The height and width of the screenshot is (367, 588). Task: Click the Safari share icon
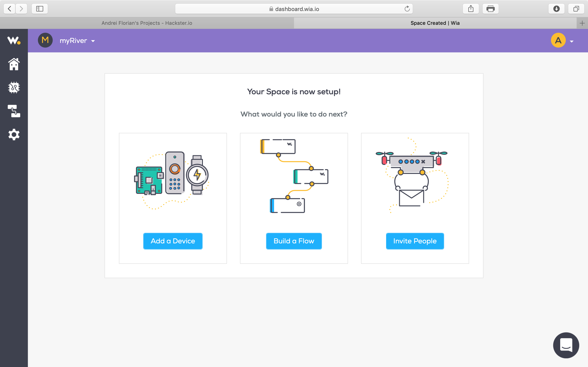coord(471,9)
